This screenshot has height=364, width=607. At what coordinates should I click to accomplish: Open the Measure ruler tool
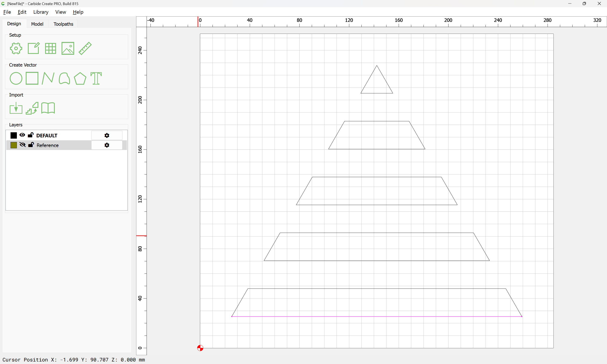coord(85,48)
